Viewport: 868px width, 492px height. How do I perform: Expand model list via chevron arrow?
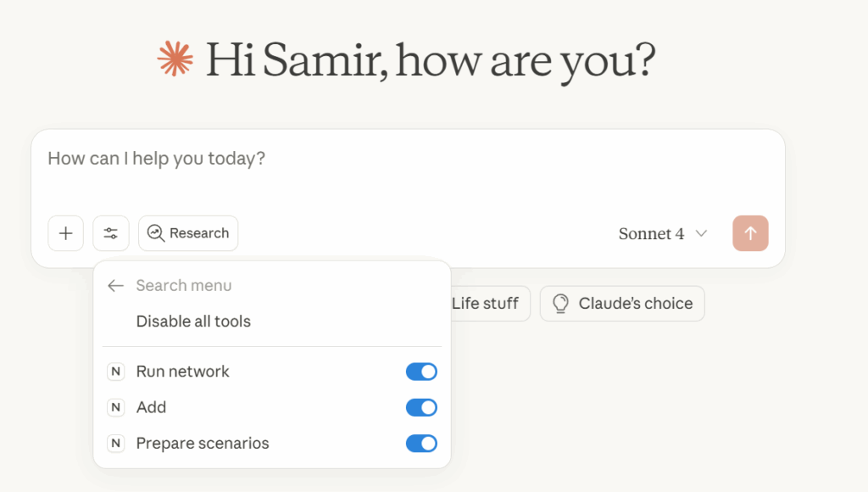[701, 234]
